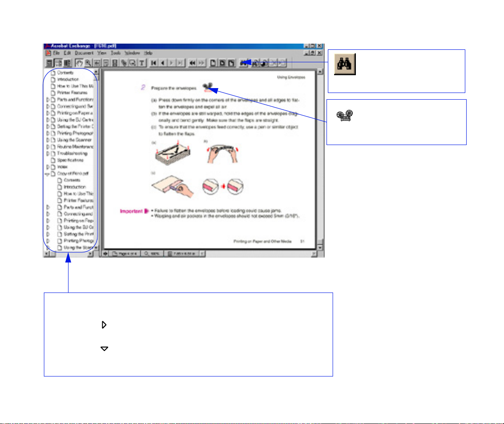Image resolution: width=504 pixels, height=424 pixels.
Task: Click movie projector icon beside Prepare the envelopes
Action: [208, 87]
